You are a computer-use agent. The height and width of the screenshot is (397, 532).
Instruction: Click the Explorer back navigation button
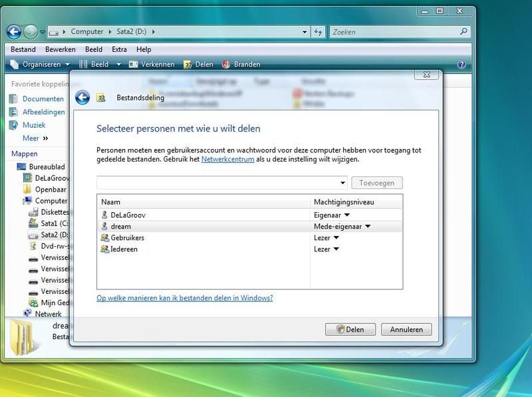pos(13,31)
